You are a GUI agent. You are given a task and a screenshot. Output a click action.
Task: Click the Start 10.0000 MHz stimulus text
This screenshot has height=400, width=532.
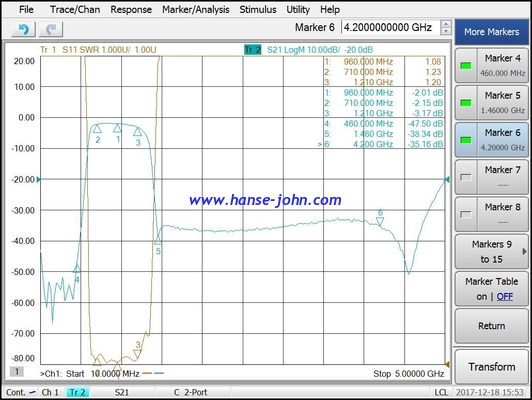click(103, 374)
